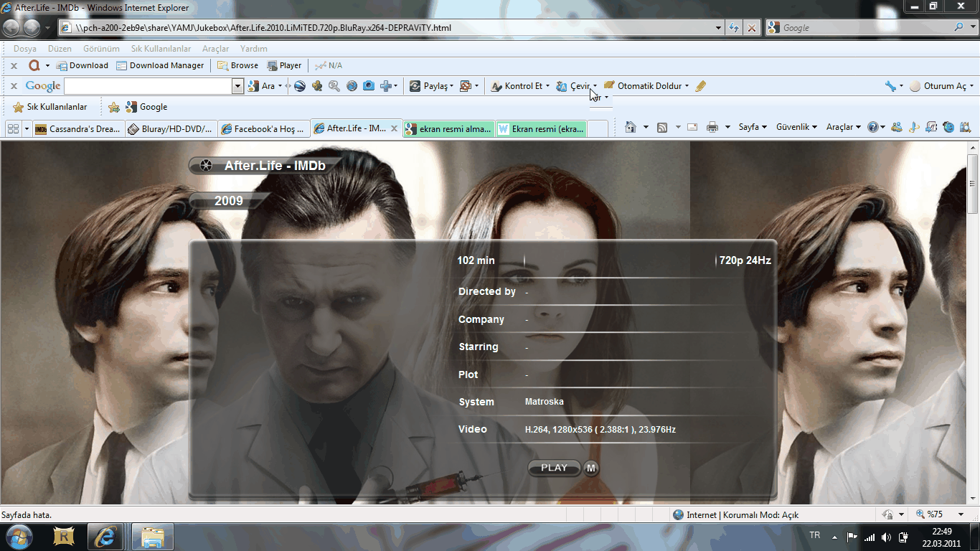
Task: Click the Ara search button
Action: pyautogui.click(x=263, y=86)
